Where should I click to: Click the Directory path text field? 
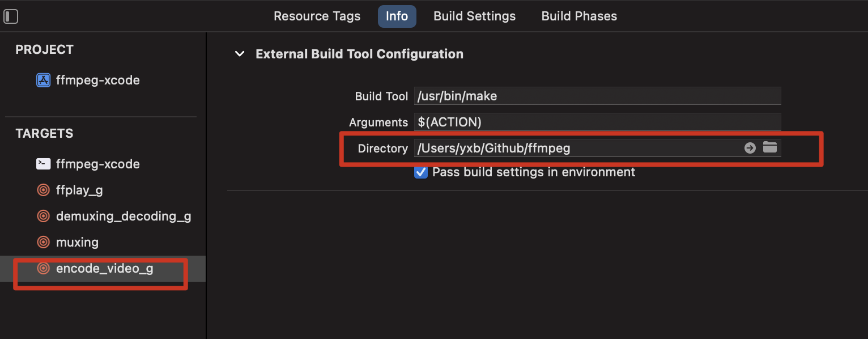click(577, 148)
